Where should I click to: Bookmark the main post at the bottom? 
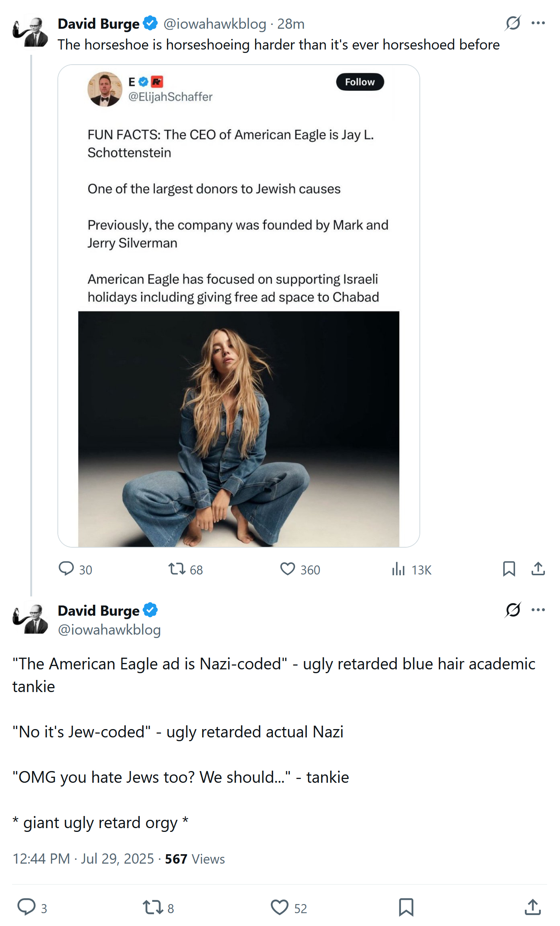[x=406, y=907]
